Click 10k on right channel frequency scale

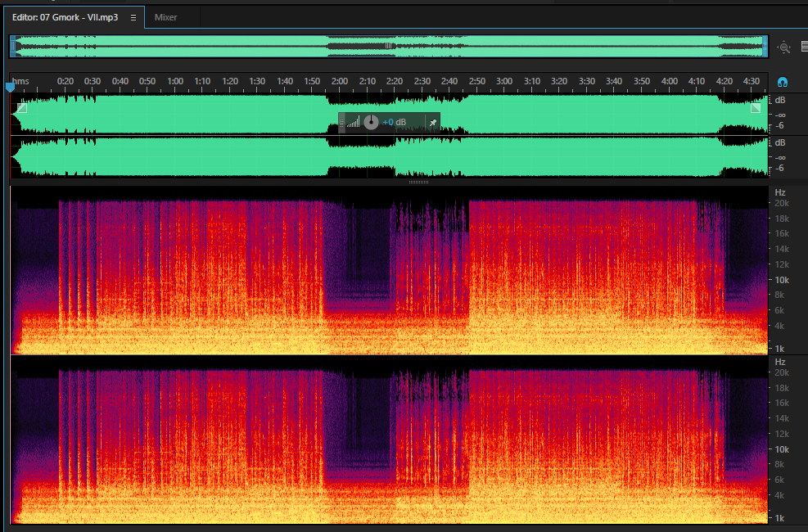[782, 449]
